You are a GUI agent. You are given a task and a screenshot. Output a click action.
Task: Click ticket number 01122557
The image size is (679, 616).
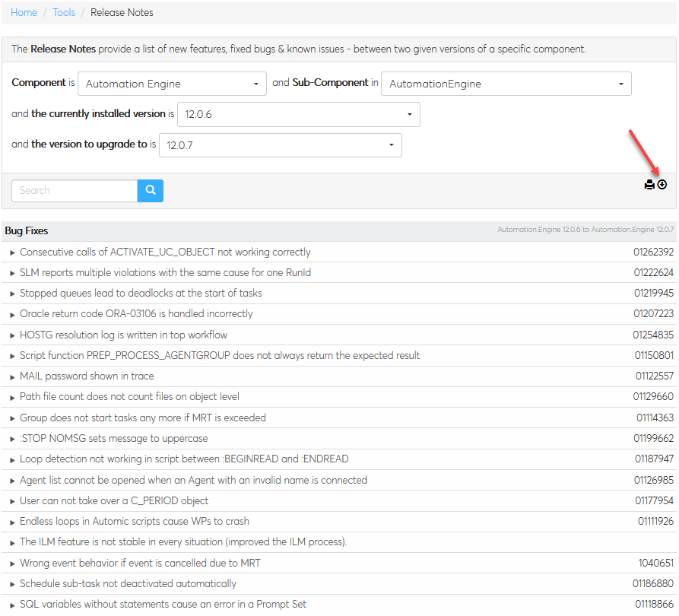pyautogui.click(x=655, y=376)
